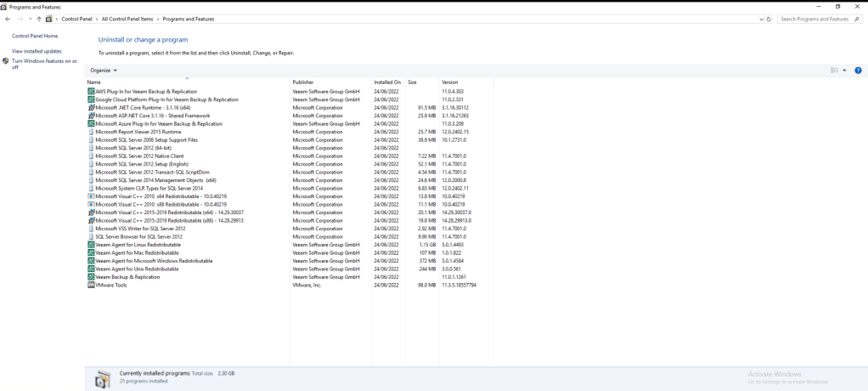
Task: Click the Visual C++ 2010 x86 Redistributable icon
Action: point(91,204)
